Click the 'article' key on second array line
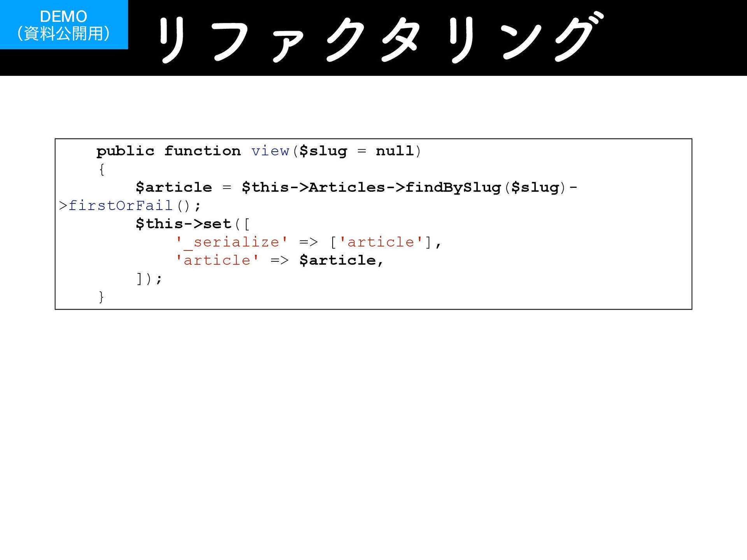747x560 pixels. coord(217,260)
